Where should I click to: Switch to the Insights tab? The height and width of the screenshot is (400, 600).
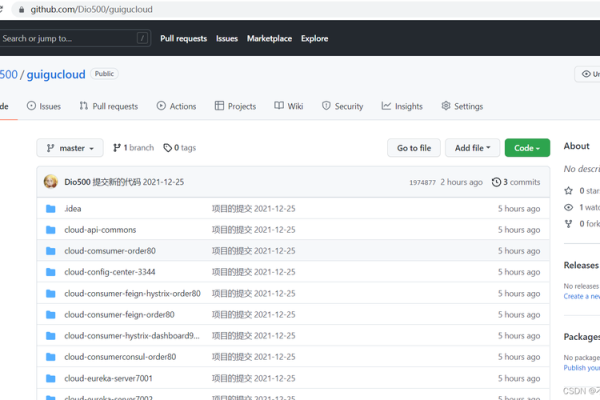click(402, 106)
